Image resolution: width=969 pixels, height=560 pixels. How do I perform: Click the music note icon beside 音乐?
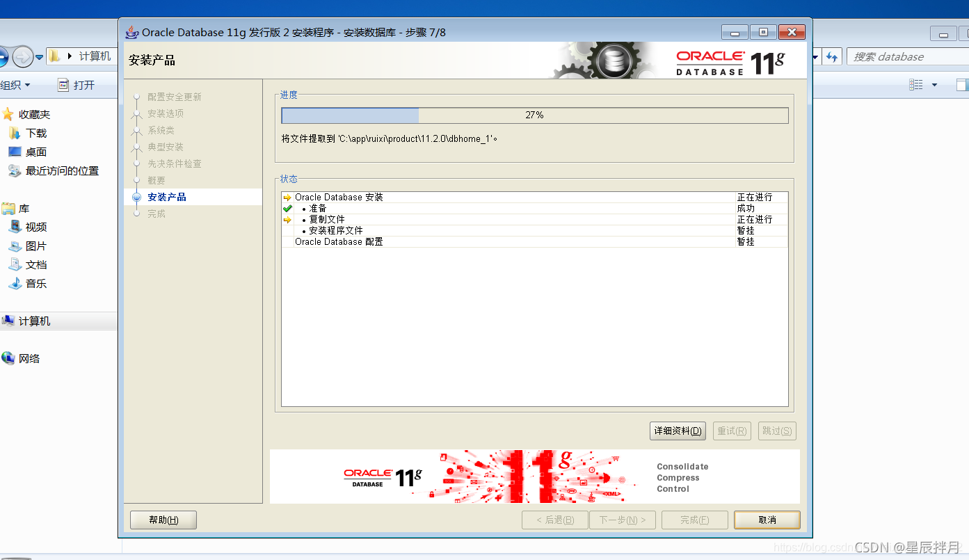tap(15, 283)
